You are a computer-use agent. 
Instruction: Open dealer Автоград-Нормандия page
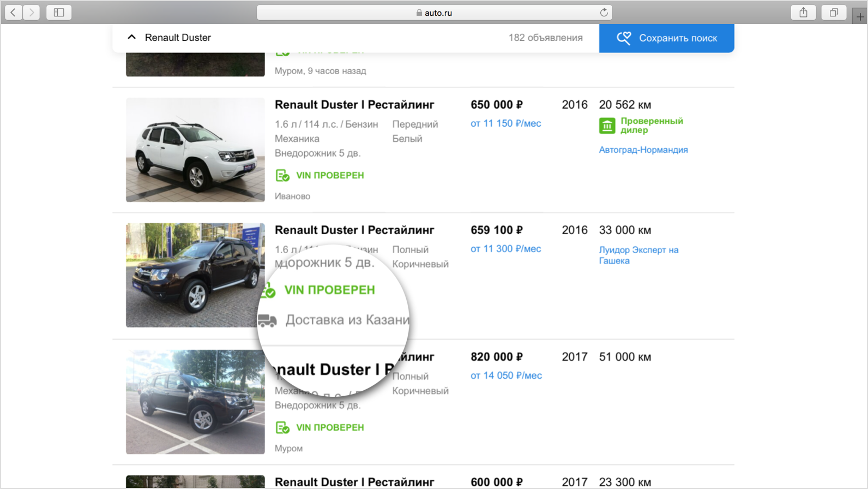coord(643,150)
